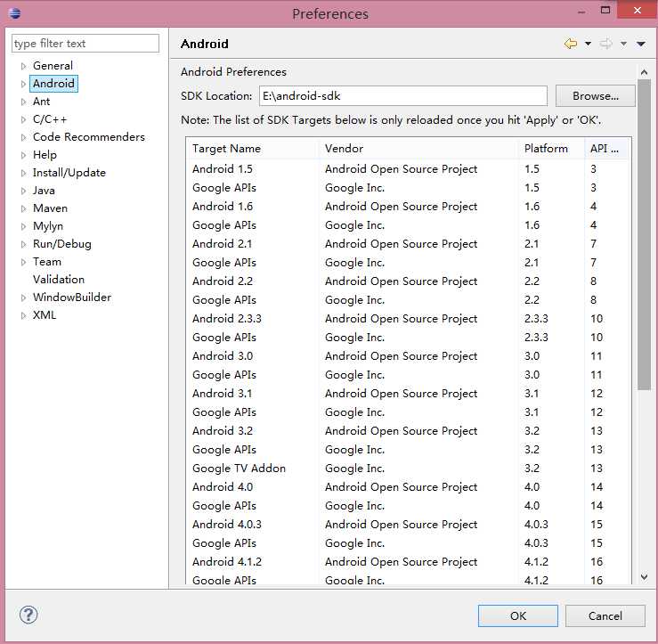
Task: Select Google APIs row for platform 4.0.3
Action: tap(408, 543)
